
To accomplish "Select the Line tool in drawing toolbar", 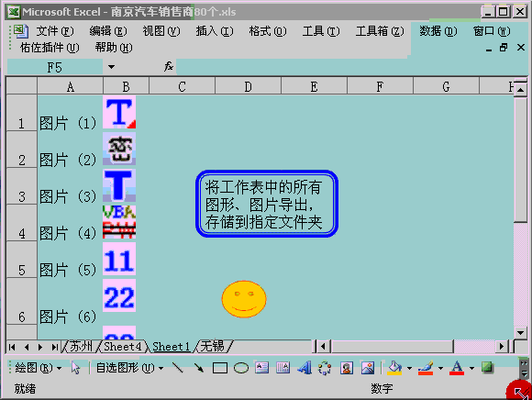I will (177, 367).
